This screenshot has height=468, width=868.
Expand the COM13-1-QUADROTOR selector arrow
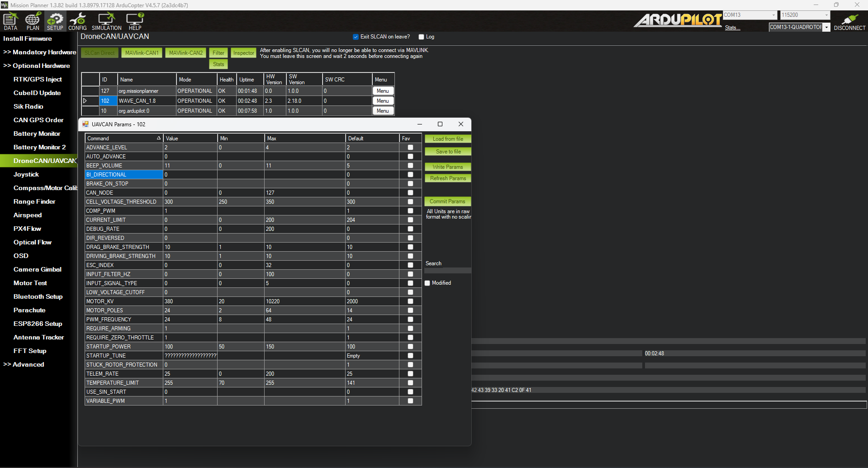(826, 27)
